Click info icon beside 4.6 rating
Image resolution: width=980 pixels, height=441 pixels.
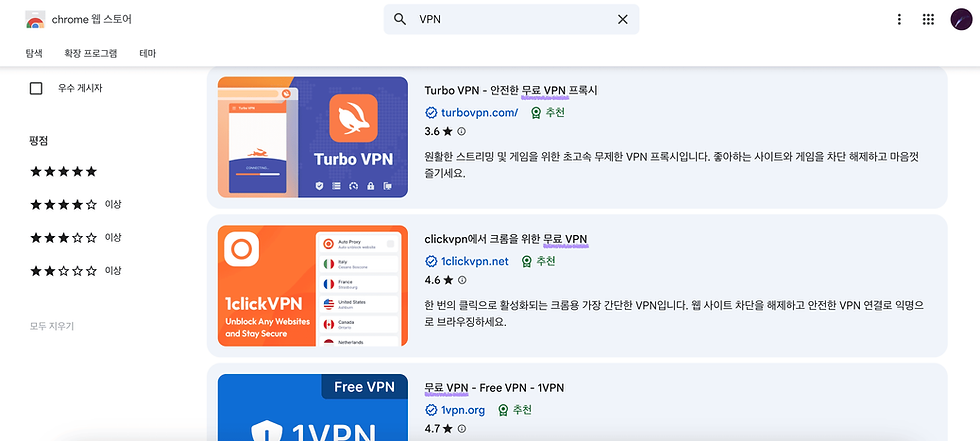(462, 280)
